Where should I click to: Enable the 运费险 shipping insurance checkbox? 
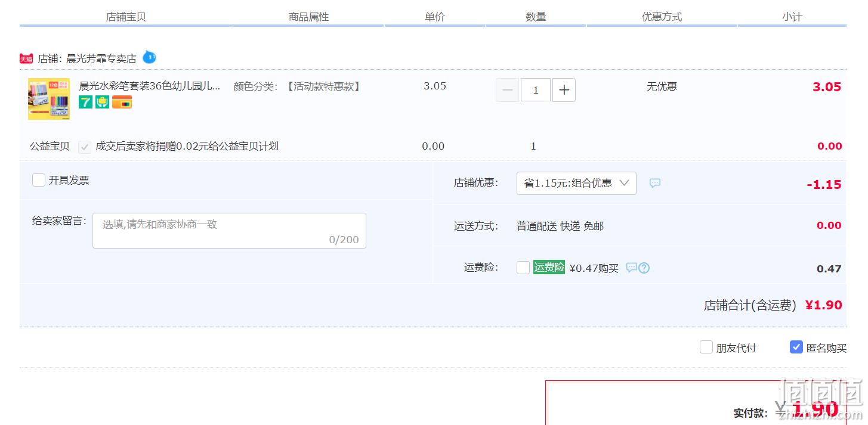coord(523,268)
